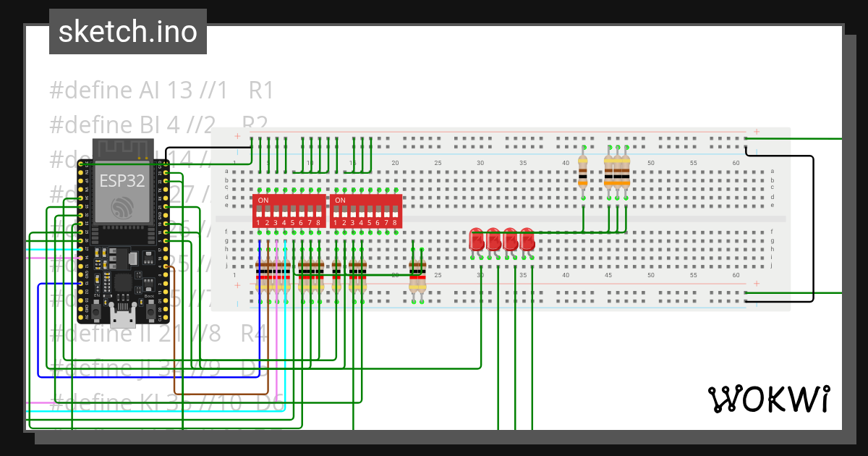Viewport: 868px width, 456px height.
Task: Select the green wire connecting LED to ESP32
Action: click(x=477, y=362)
